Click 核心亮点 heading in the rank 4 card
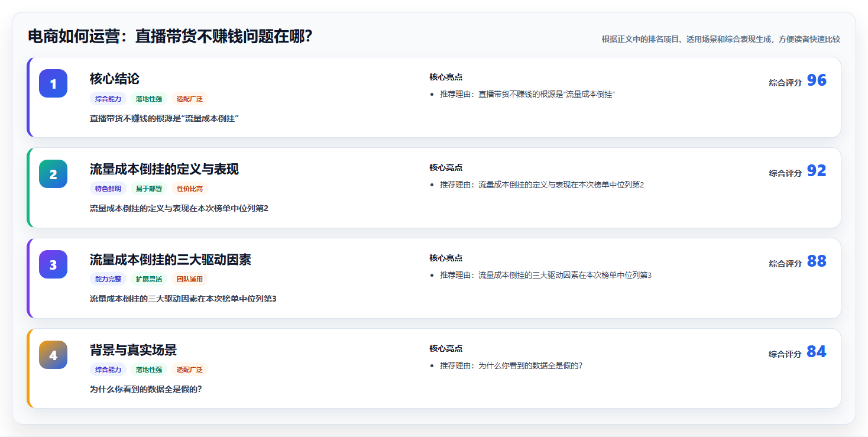The image size is (868, 437). (x=446, y=349)
